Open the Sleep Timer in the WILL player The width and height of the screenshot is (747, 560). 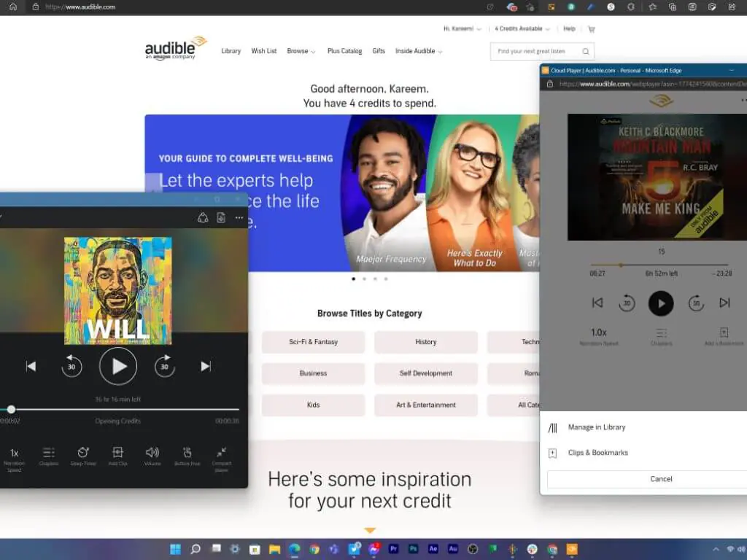tap(83, 456)
